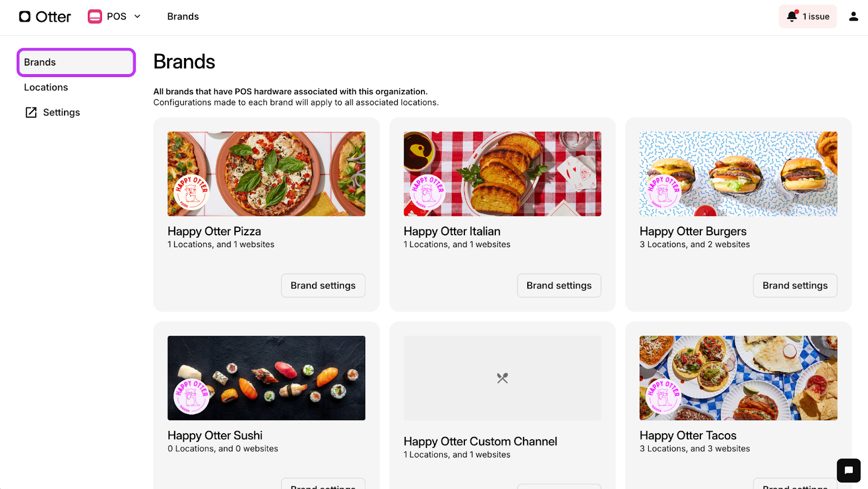Open Happy Otter Pizza thumbnail image

tap(266, 173)
